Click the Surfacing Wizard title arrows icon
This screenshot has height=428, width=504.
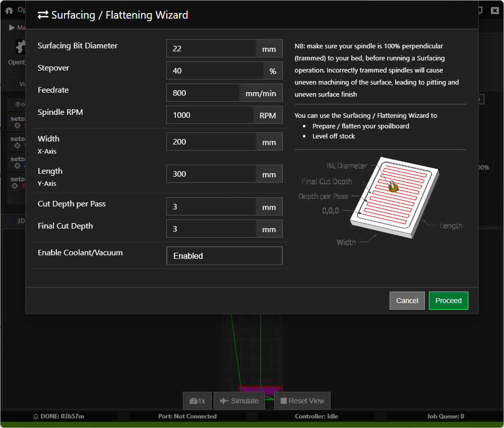[43, 15]
